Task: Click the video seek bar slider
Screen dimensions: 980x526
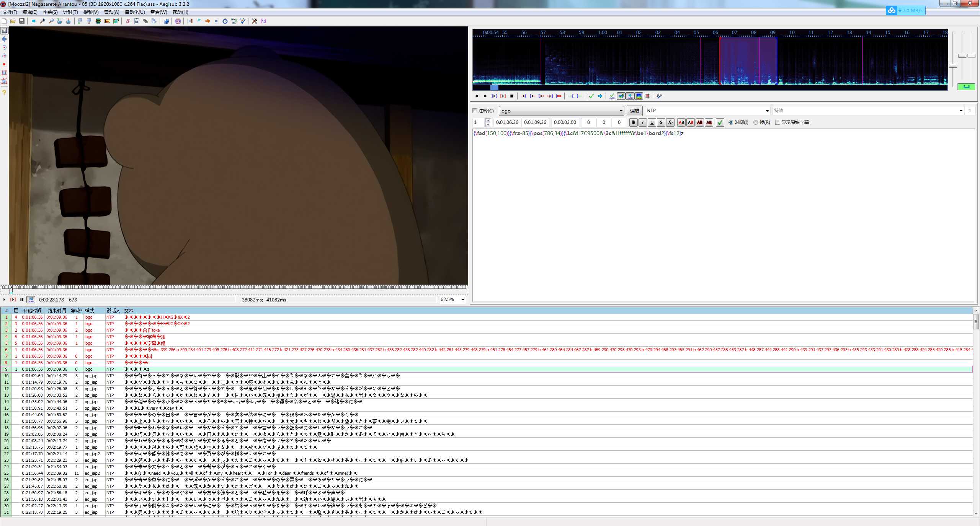Action: 11,291
